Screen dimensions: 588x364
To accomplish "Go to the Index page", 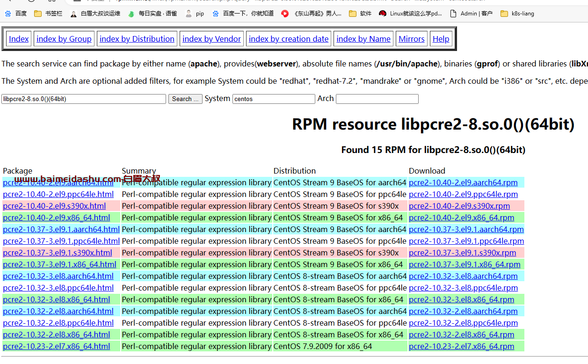I will pos(19,39).
